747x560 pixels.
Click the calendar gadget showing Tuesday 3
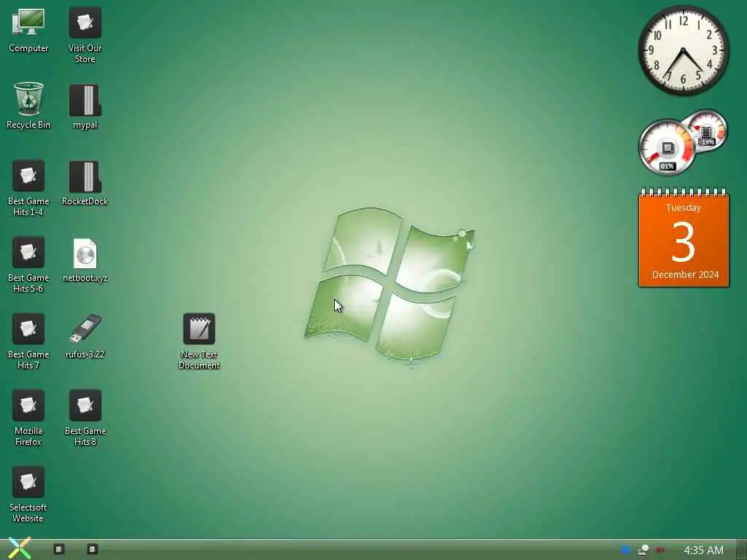click(x=684, y=238)
